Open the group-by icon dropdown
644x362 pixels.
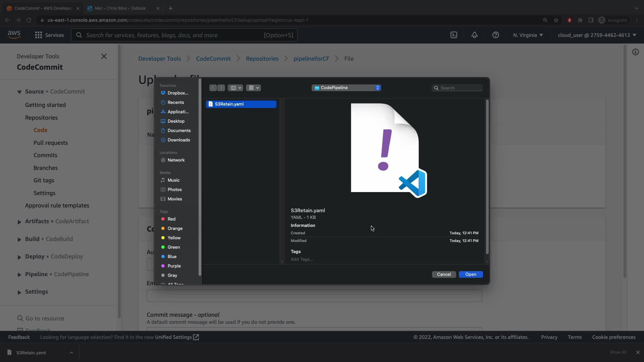coord(254,88)
